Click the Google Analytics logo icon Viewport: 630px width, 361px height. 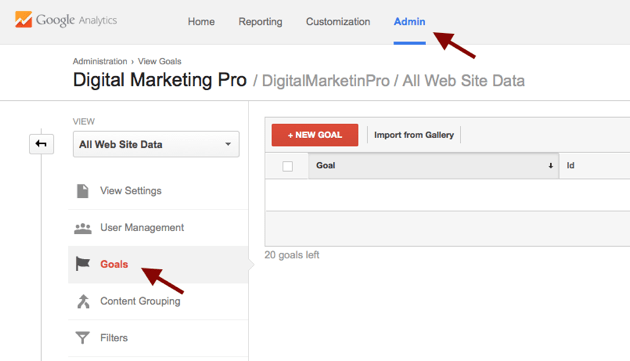[23, 19]
